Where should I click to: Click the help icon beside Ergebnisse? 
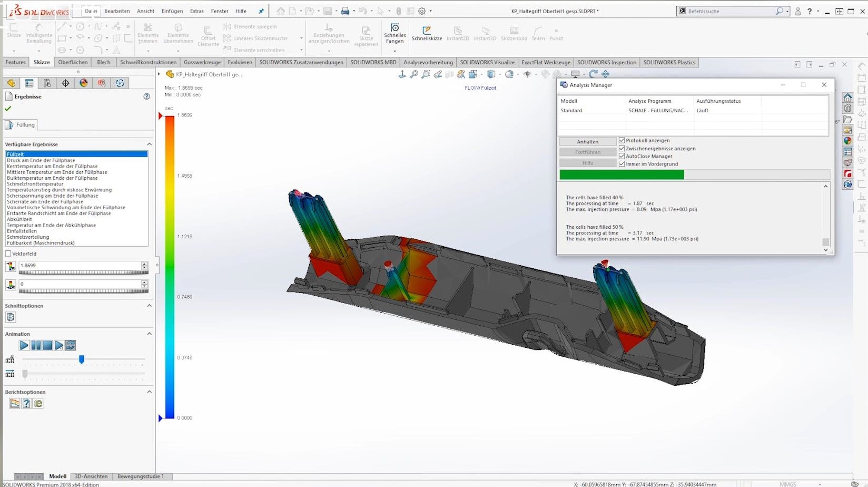[x=146, y=96]
